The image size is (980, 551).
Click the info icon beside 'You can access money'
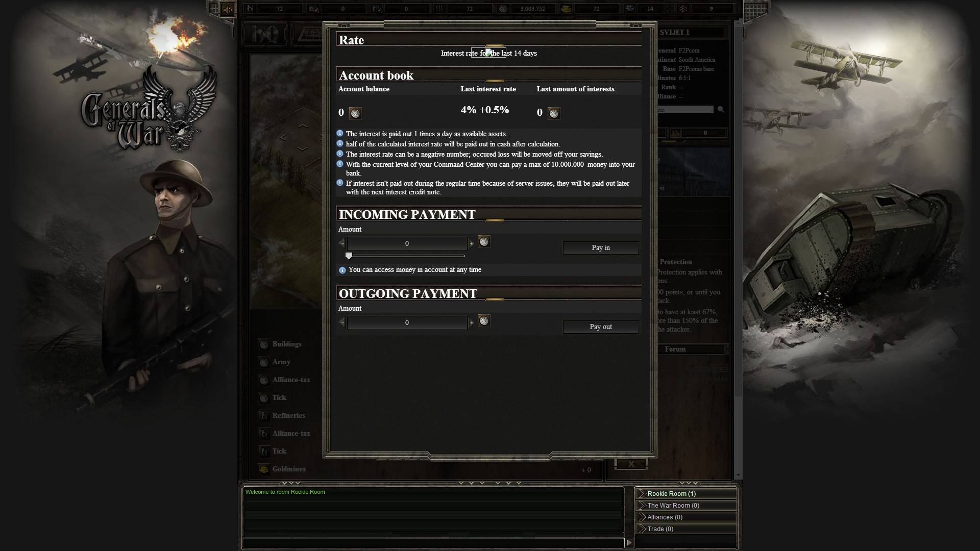coord(342,270)
